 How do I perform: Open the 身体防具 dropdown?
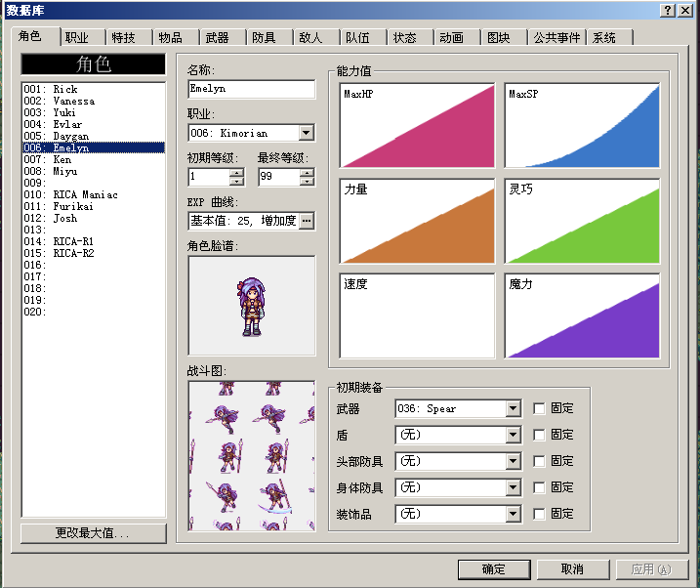pos(513,487)
